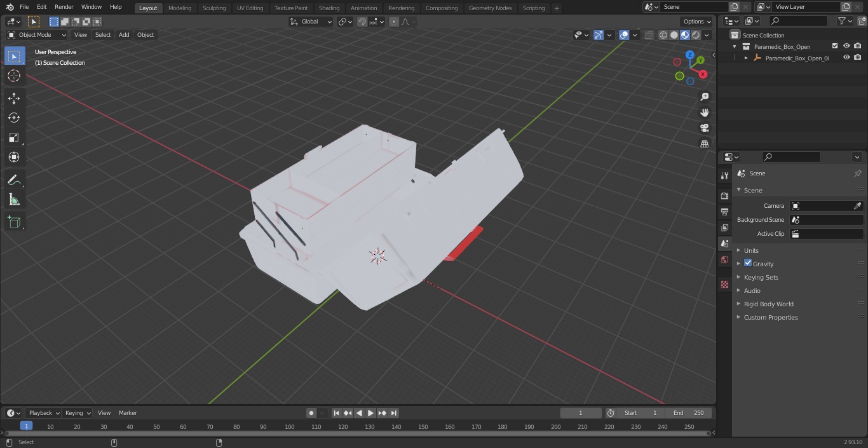Image resolution: width=868 pixels, height=448 pixels.
Task: Click the Blender logo menu
Action: click(x=10, y=7)
